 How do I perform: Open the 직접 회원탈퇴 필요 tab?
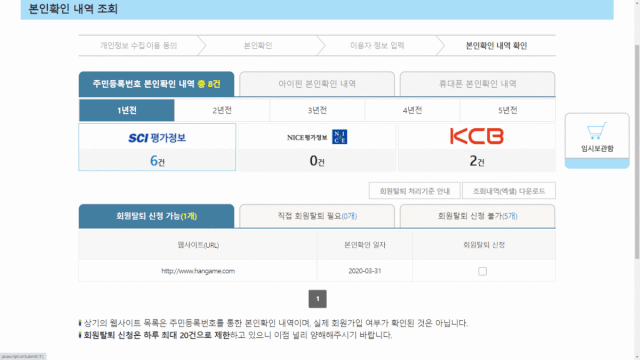click(317, 216)
